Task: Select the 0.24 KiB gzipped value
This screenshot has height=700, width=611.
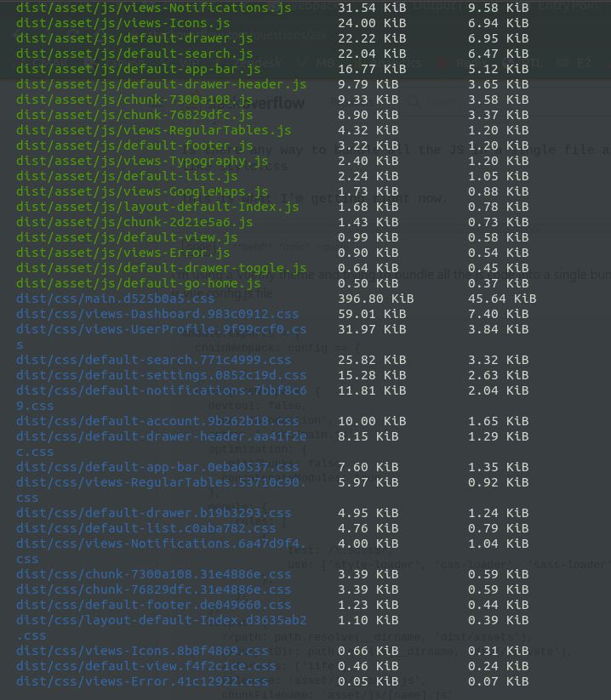Action: point(499,666)
